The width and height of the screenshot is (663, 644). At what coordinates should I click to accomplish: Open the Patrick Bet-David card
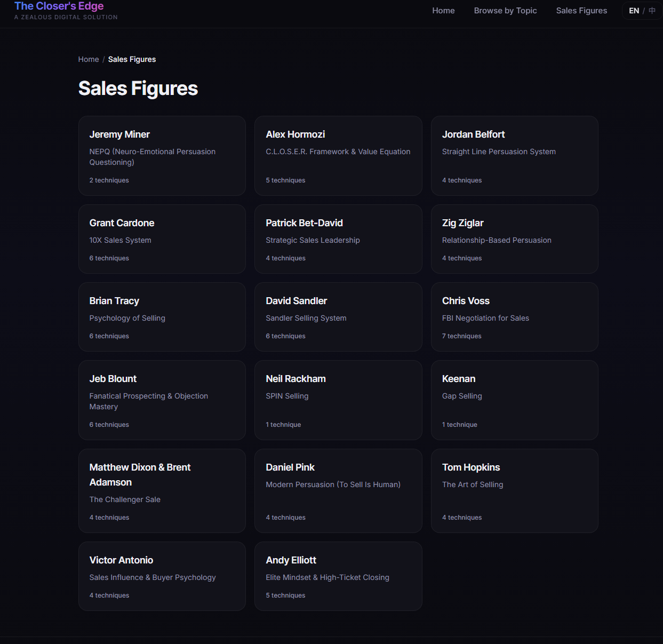coord(338,239)
